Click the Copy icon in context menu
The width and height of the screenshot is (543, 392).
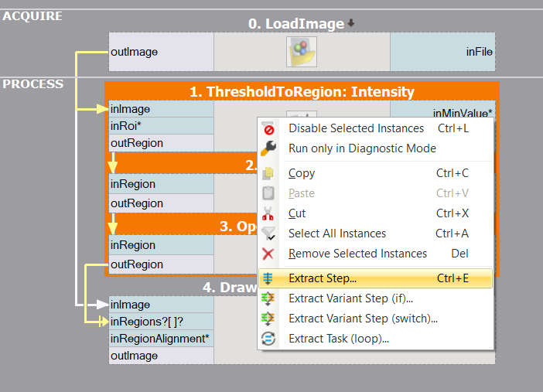pyautogui.click(x=268, y=173)
